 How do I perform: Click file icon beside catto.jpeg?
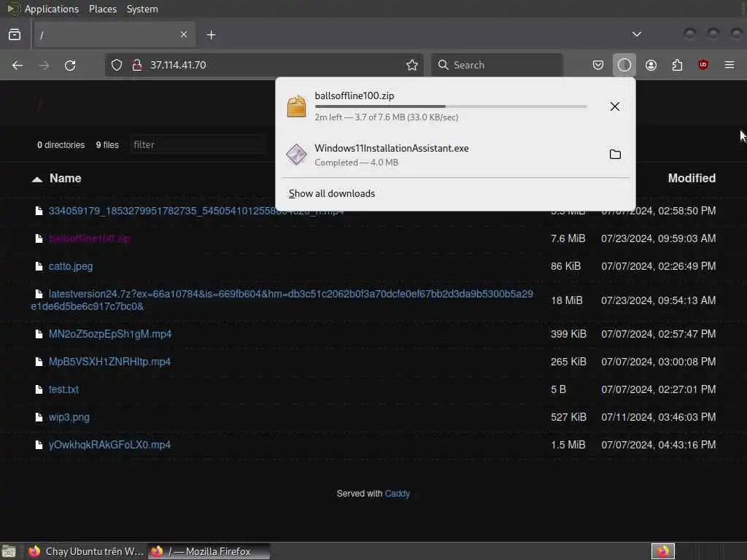(x=39, y=266)
